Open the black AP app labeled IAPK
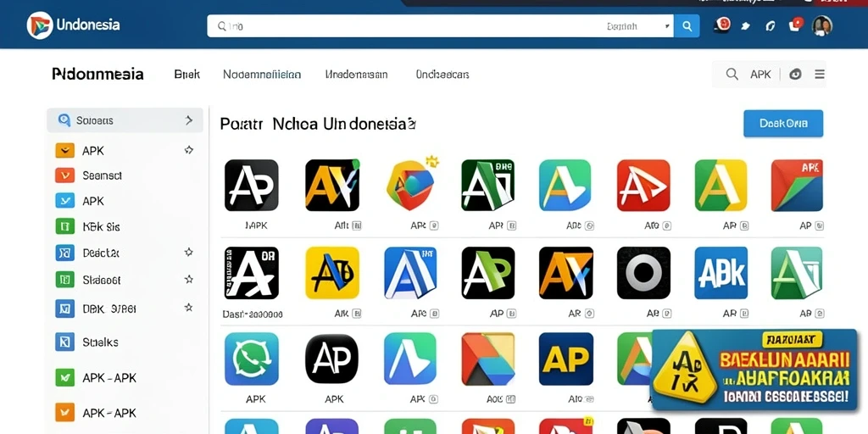 (251, 186)
